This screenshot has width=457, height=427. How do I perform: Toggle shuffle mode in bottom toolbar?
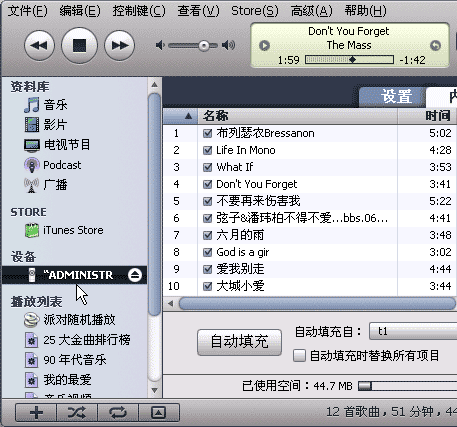77,413
